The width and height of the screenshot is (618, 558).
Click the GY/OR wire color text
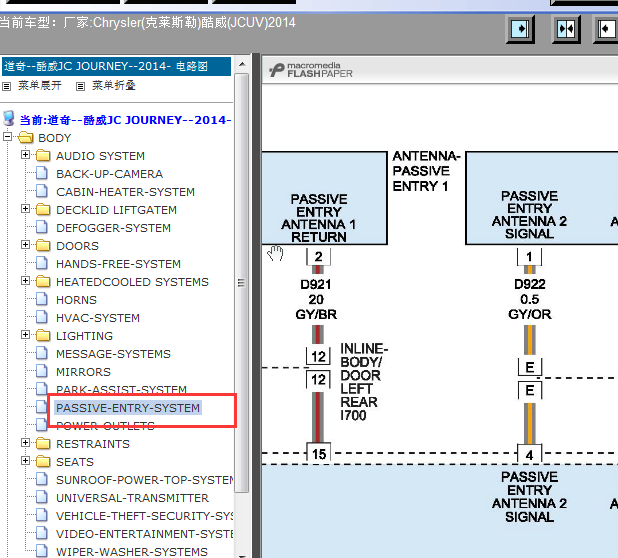[530, 314]
